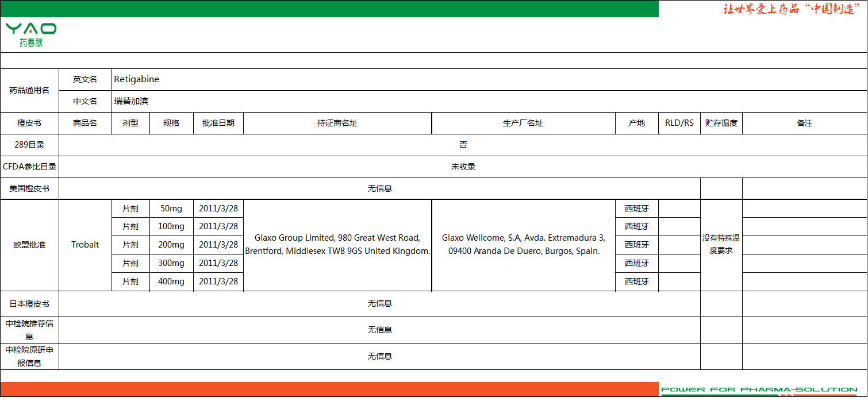The image size is (868, 409).
Task: Click the "日本橙皮书" row label
Action: pos(29,303)
